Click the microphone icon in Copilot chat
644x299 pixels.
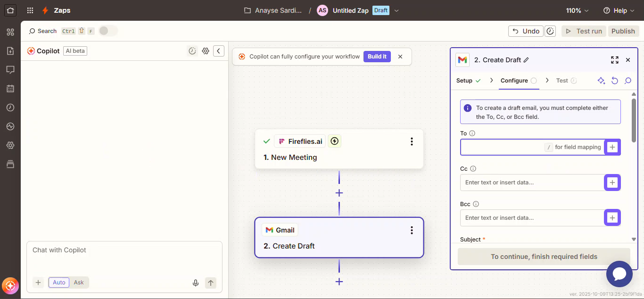(x=196, y=283)
